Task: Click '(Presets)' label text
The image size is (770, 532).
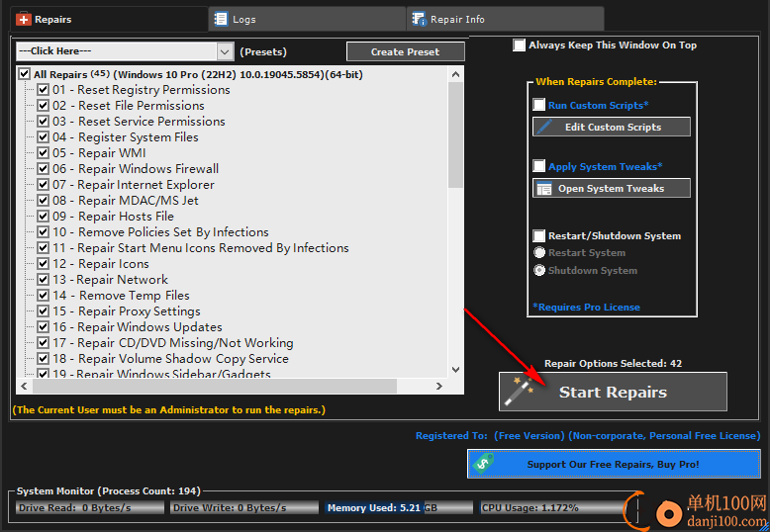Action: click(263, 52)
